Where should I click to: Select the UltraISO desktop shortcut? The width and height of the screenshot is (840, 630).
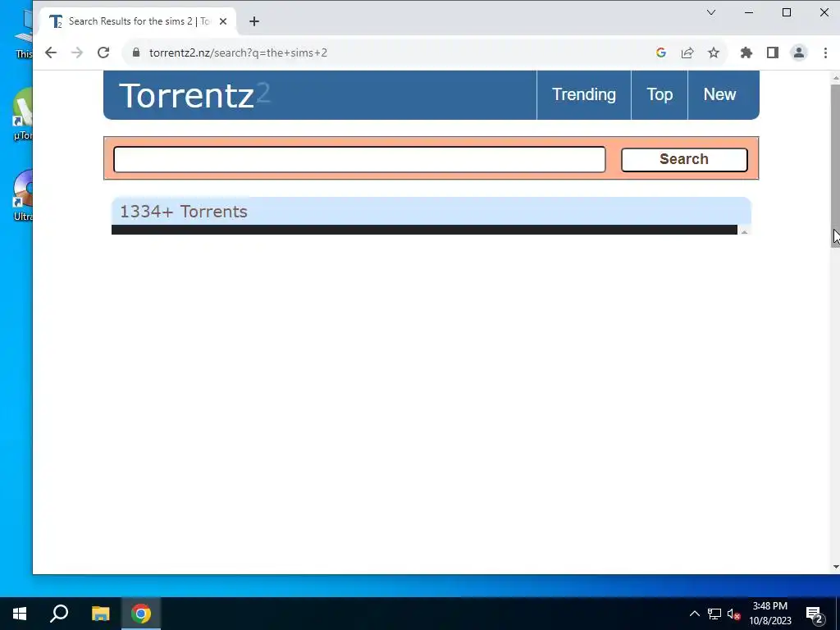click(22, 195)
